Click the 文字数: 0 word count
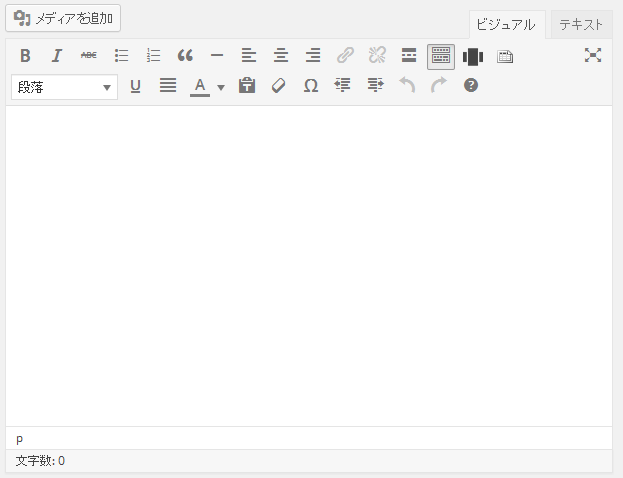Image resolution: width=623 pixels, height=478 pixels. point(40,461)
